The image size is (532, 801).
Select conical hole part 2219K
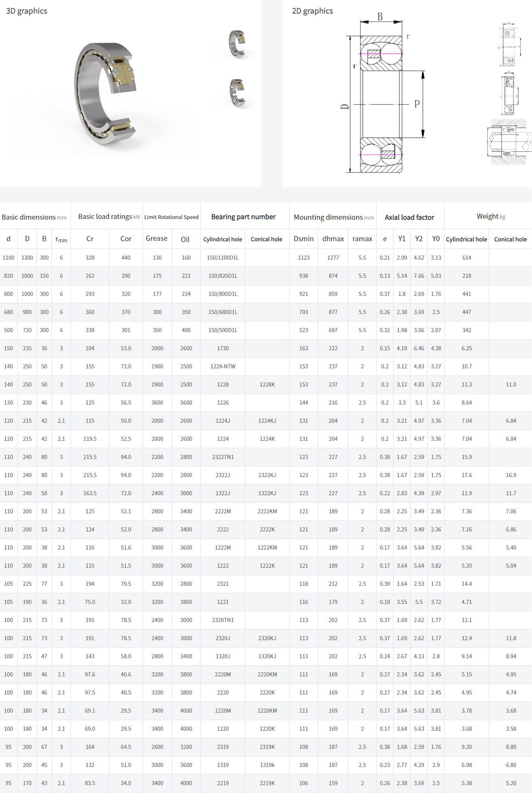[x=267, y=783]
